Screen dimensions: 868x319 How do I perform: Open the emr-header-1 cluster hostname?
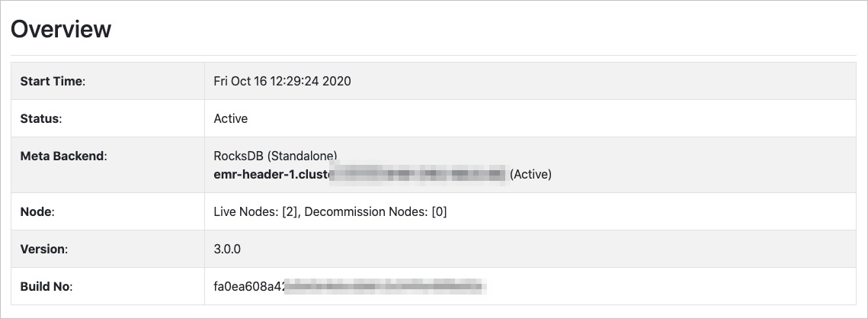[360, 174]
